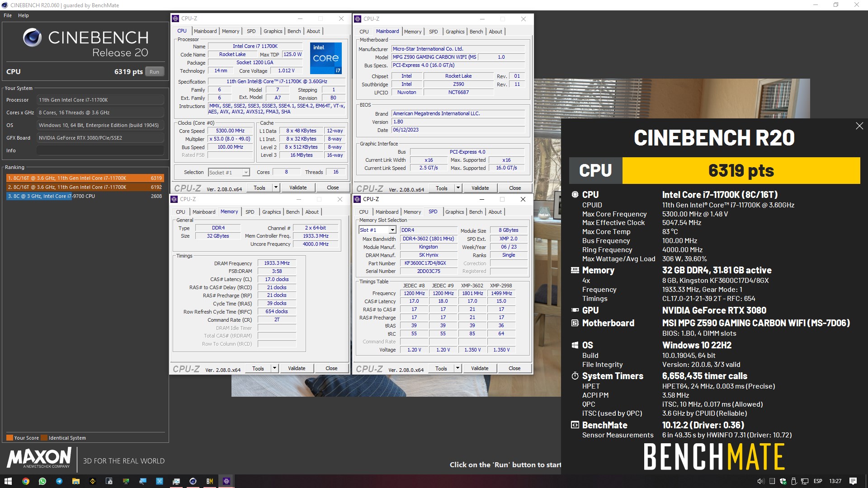Viewport: 868px width, 488px height.
Task: Open the Windows notification center
Action: (x=853, y=481)
